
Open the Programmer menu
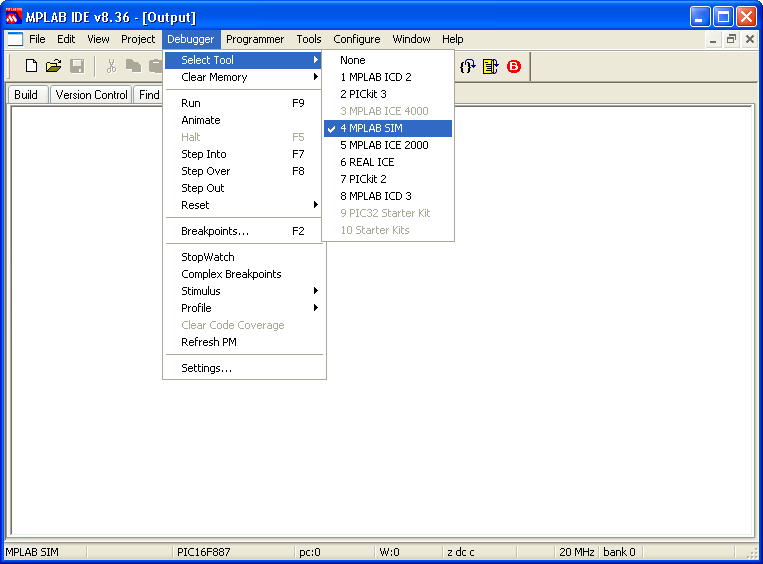[255, 39]
